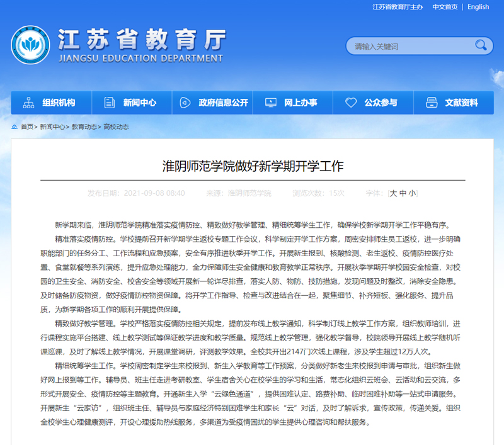Select 政府信息公开 in the nav bar

tap(223, 103)
